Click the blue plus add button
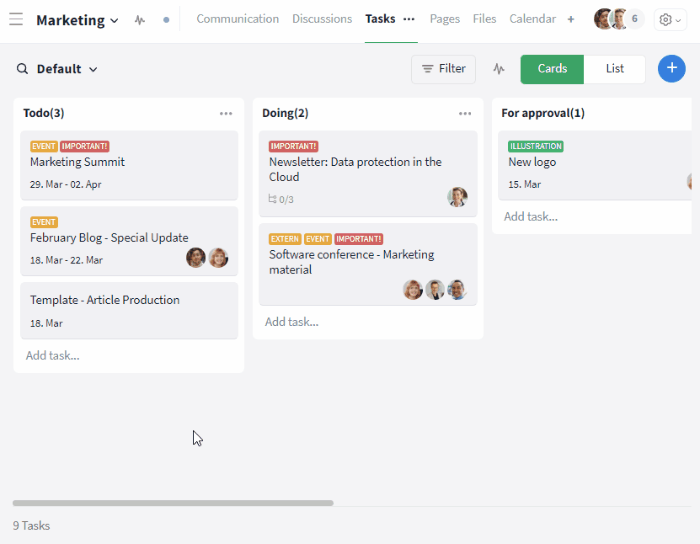Screen dimensions: 700x544 [672, 68]
